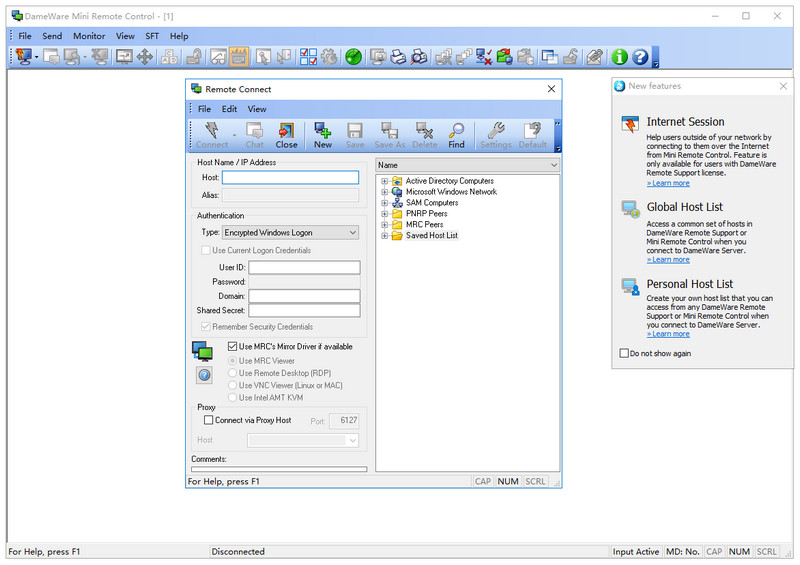Click the help icon beside viewer options
Viewport: 800px width, 565px height.
point(204,375)
